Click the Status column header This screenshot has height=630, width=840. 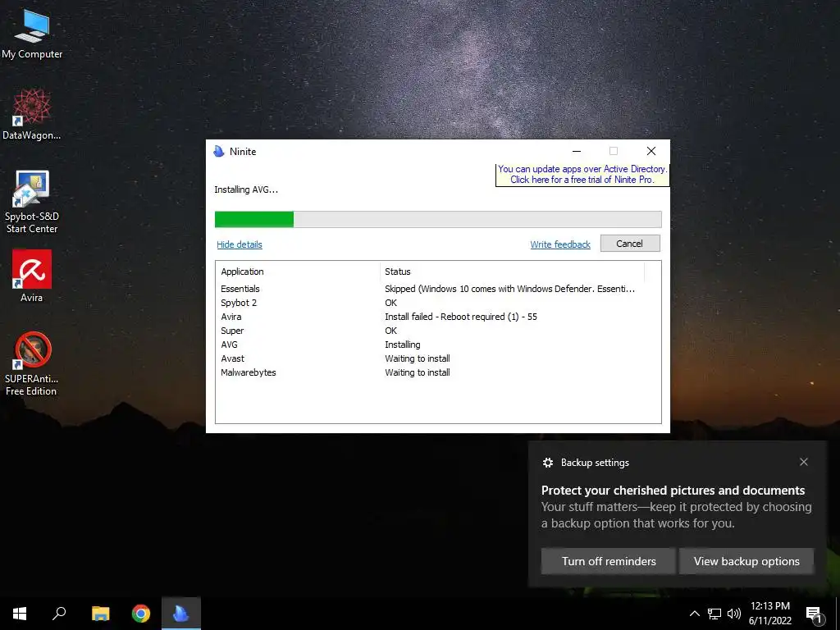(x=512, y=272)
